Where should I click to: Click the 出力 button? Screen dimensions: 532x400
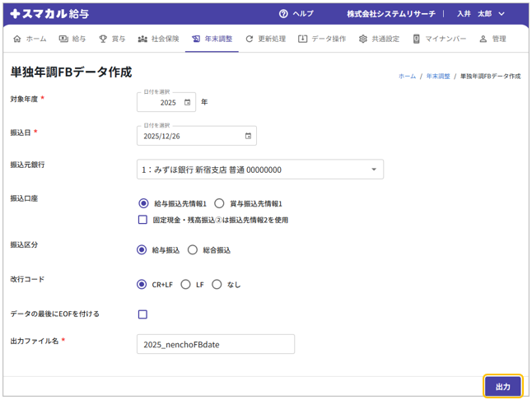[x=502, y=387]
